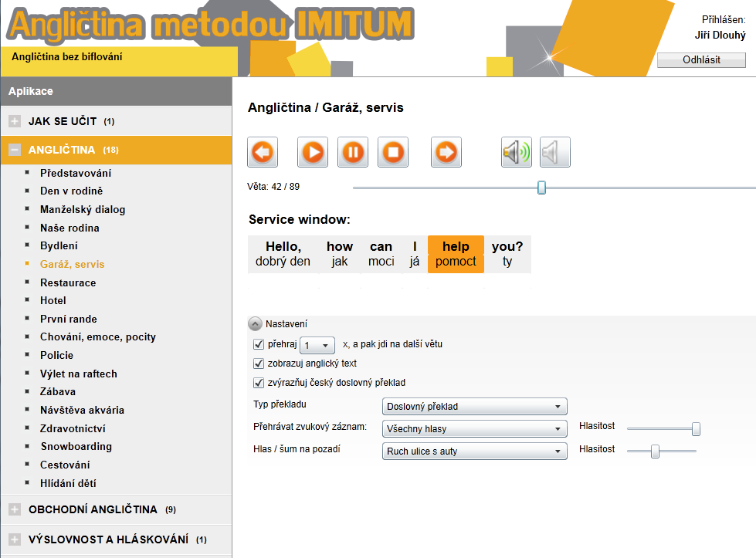The height and width of the screenshot is (558, 756).
Task: Select the 'První rande' lesson
Action: click(69, 319)
